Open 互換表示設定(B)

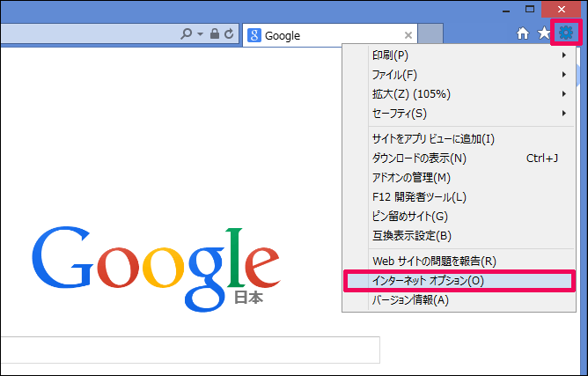[x=459, y=236]
